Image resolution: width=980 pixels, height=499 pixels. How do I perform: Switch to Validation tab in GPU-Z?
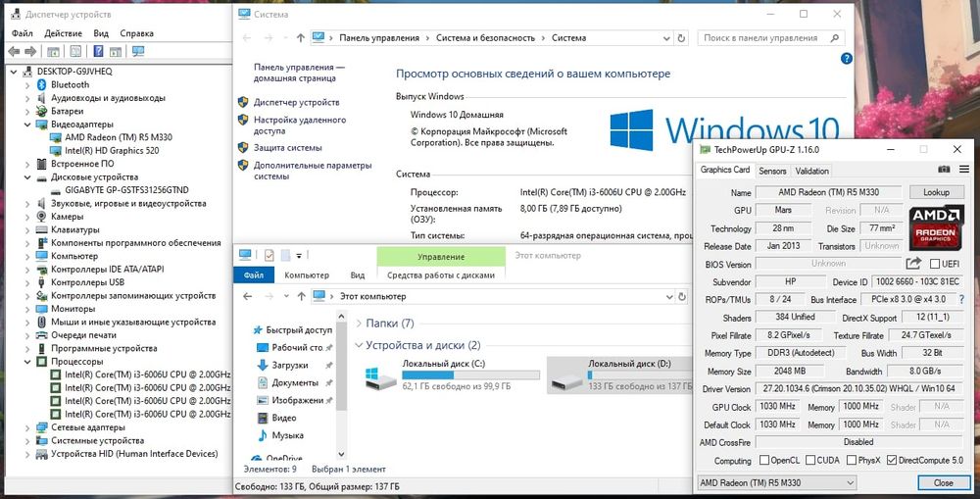click(x=811, y=171)
